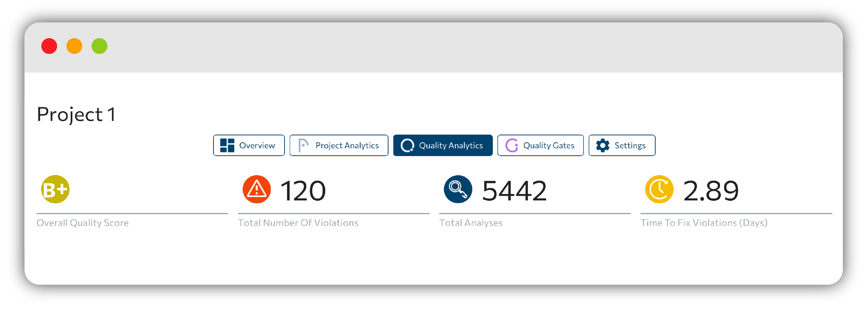Click the purple Quality Gates icon
The image size is (868, 311).
[512, 145]
